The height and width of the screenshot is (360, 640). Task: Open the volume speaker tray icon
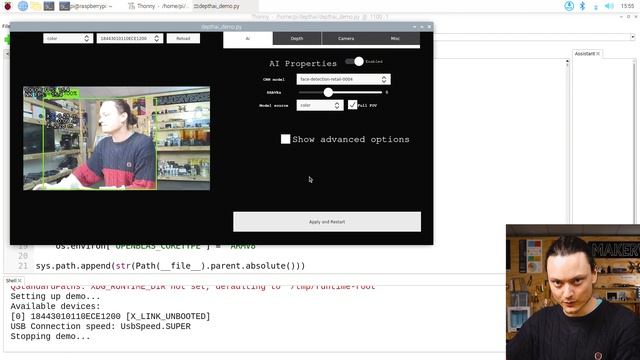point(609,6)
